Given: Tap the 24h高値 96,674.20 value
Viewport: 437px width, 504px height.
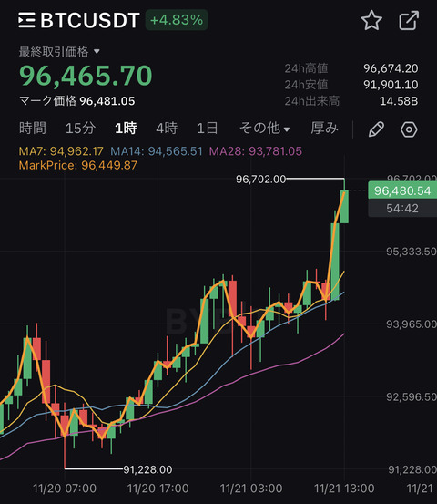Looking at the screenshot, I should pyautogui.click(x=391, y=68).
